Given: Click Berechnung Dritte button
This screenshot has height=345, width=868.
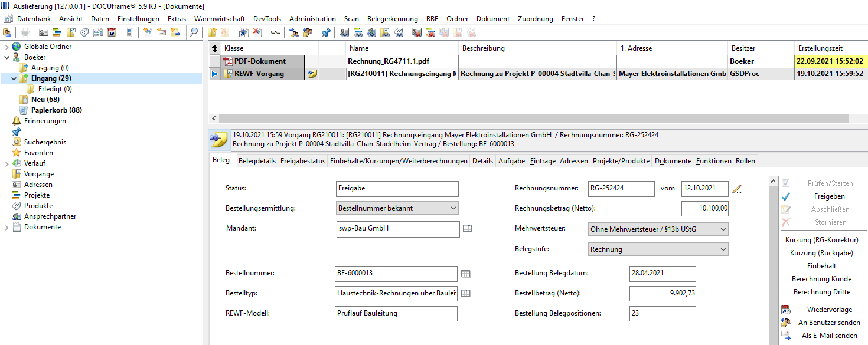Looking at the screenshot, I should pos(821,292).
